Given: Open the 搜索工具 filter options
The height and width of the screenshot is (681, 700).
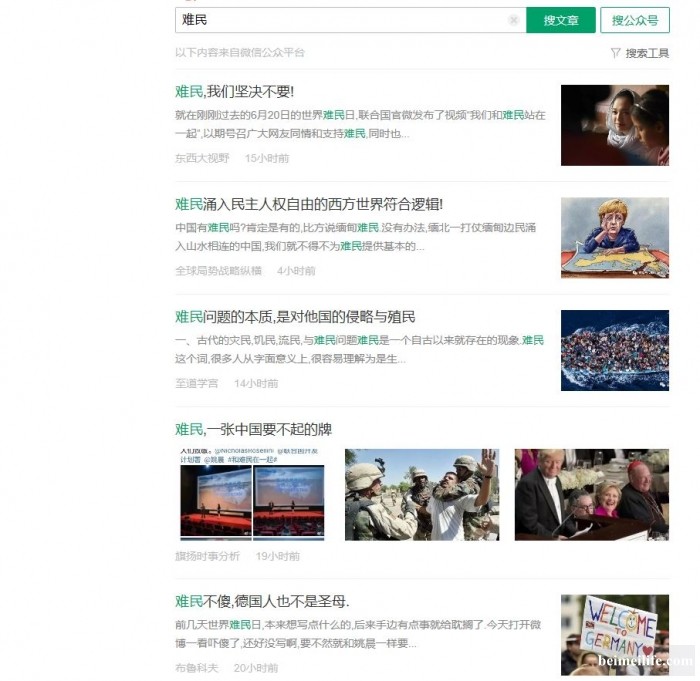Looking at the screenshot, I should point(640,53).
